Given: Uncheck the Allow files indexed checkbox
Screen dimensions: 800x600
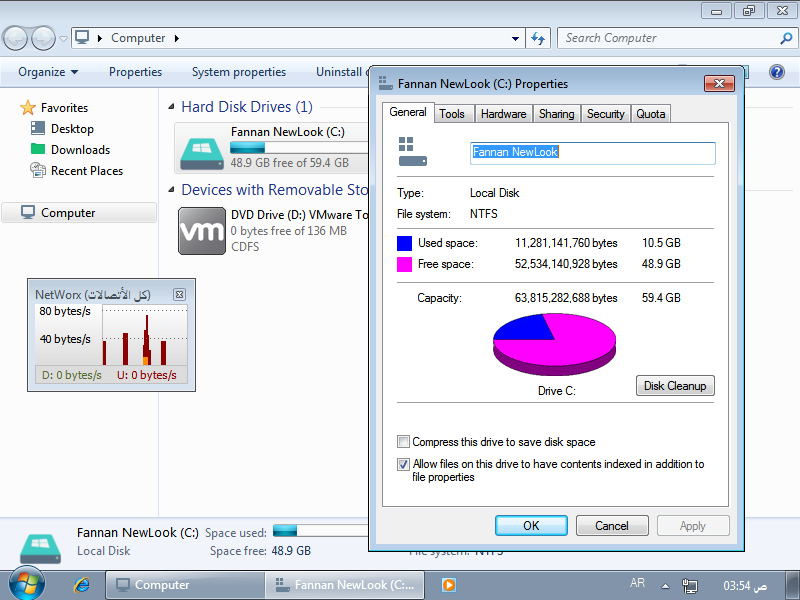Looking at the screenshot, I should click(403, 464).
